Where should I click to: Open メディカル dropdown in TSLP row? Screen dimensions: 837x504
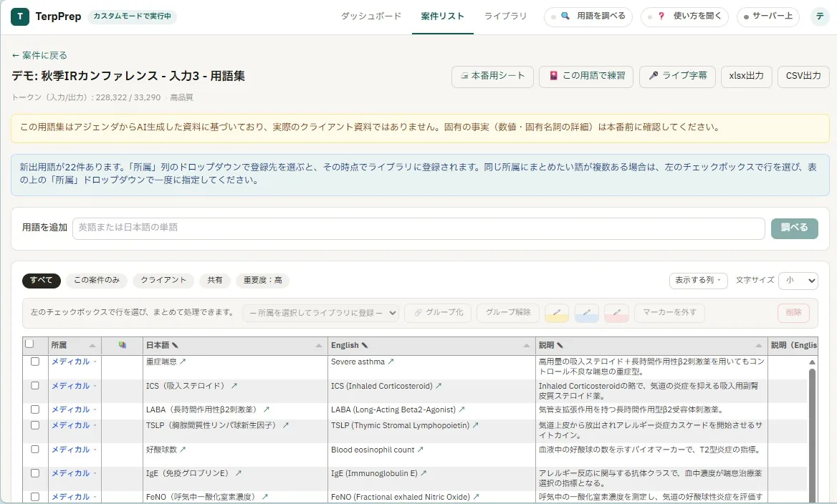click(74, 425)
